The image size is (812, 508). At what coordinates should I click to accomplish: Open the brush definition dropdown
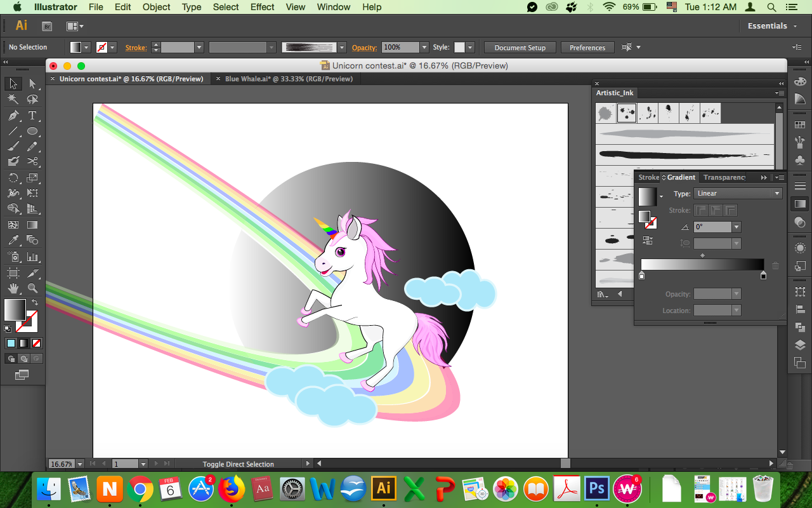point(342,48)
